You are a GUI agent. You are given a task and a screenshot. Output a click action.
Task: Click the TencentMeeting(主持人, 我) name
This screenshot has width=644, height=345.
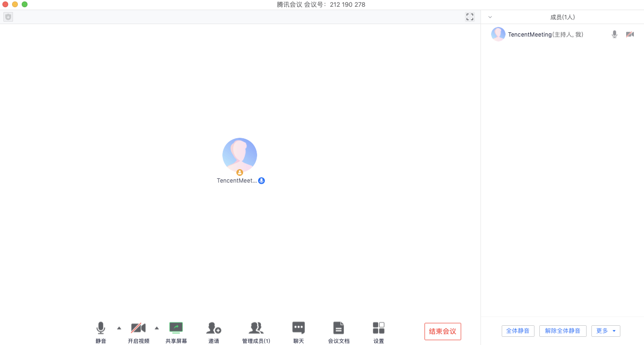tap(546, 35)
